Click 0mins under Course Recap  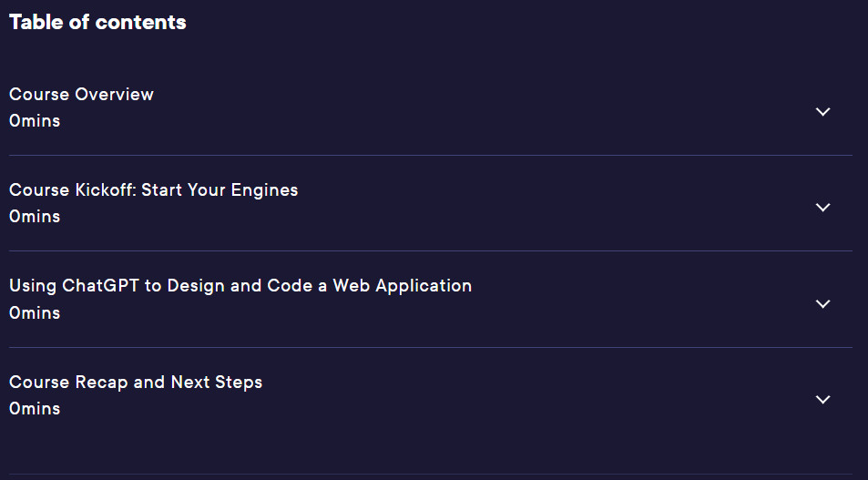coord(35,409)
